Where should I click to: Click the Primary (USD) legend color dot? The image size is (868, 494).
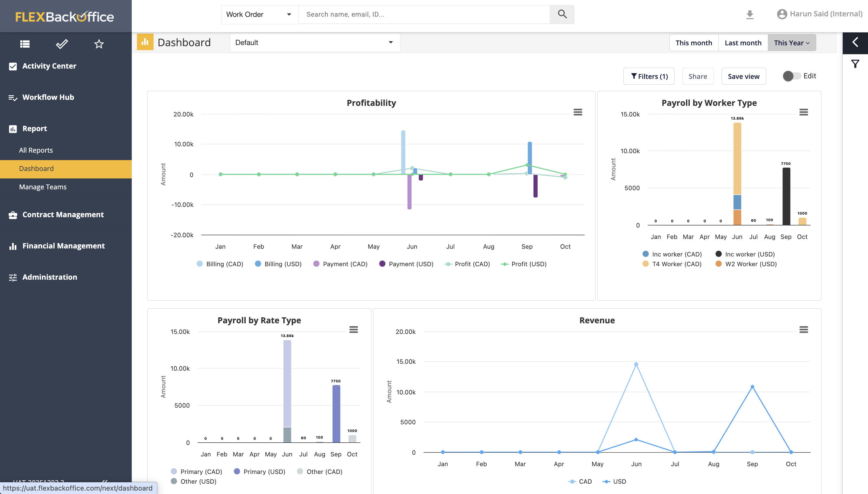tap(237, 471)
